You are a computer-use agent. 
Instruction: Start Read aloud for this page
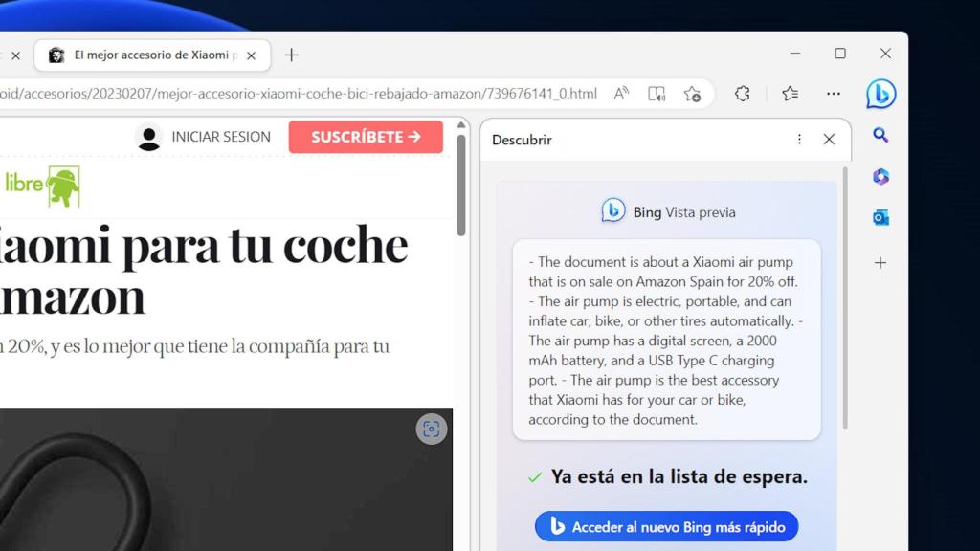621,94
